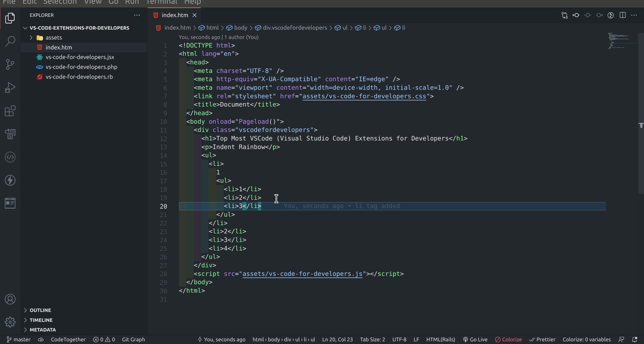Open the Accounts menu in activity bar
This screenshot has width=644, height=344.
tap(10, 299)
